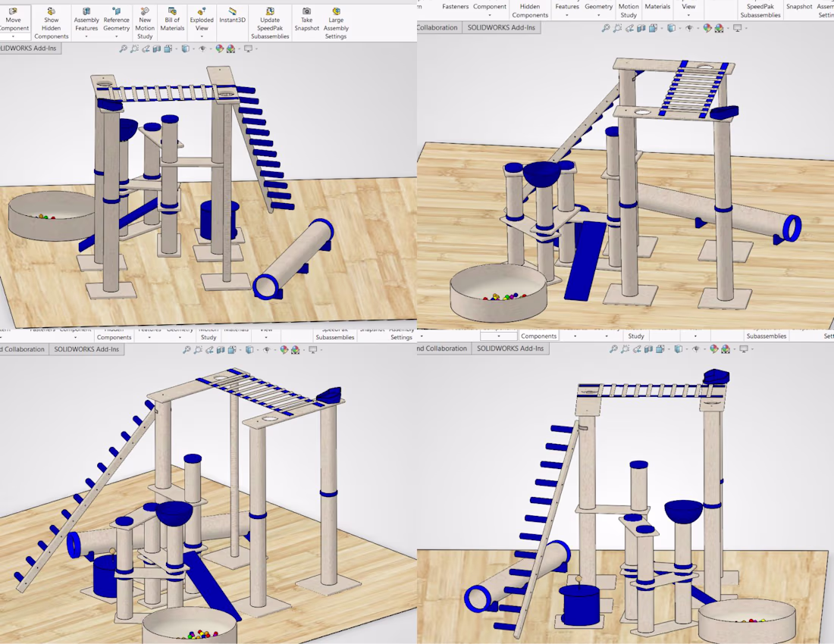Click Zoom to Fit in top-right view toolbar
Screen dimensions: 834x644
(606, 28)
